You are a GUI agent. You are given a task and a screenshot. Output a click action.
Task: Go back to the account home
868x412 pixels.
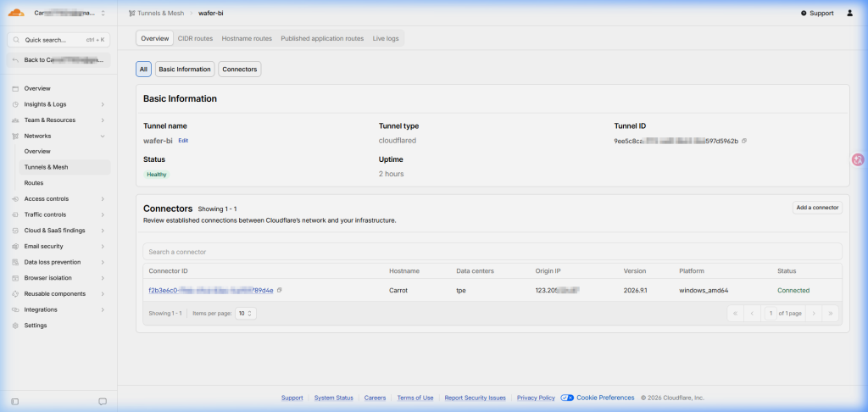click(x=58, y=60)
